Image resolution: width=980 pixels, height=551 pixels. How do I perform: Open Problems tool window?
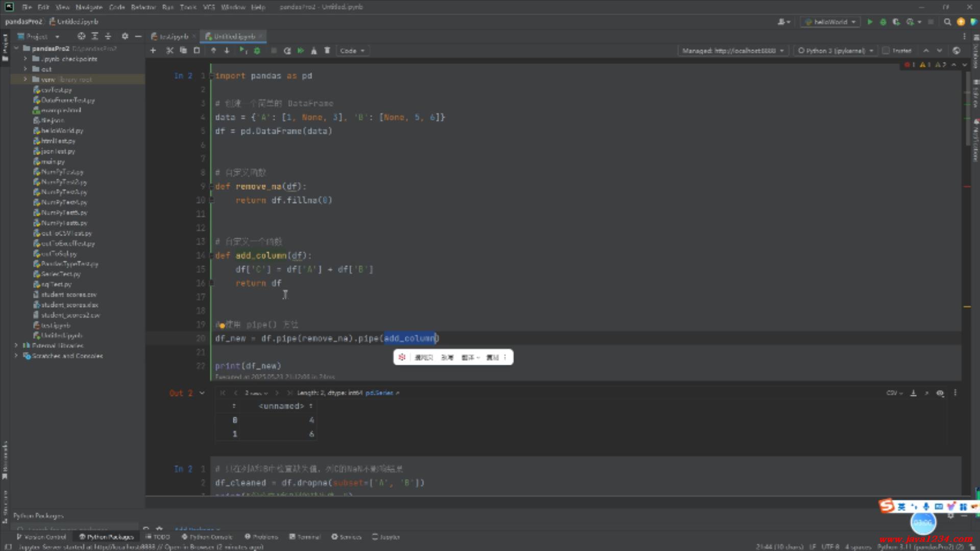(261, 537)
